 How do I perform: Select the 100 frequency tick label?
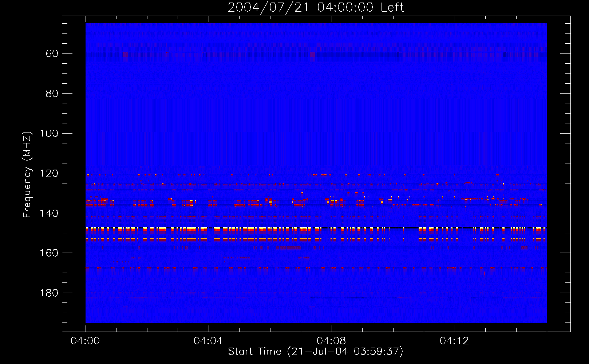pyautogui.click(x=49, y=134)
